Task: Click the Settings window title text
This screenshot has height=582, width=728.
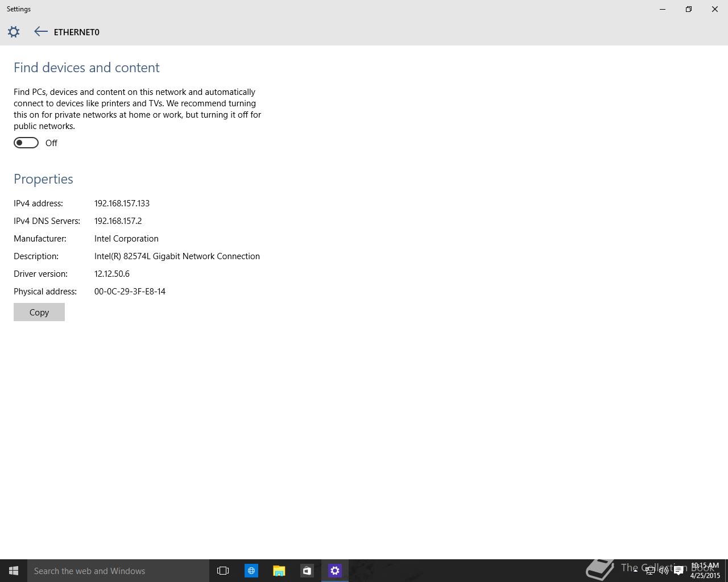Action: point(19,9)
